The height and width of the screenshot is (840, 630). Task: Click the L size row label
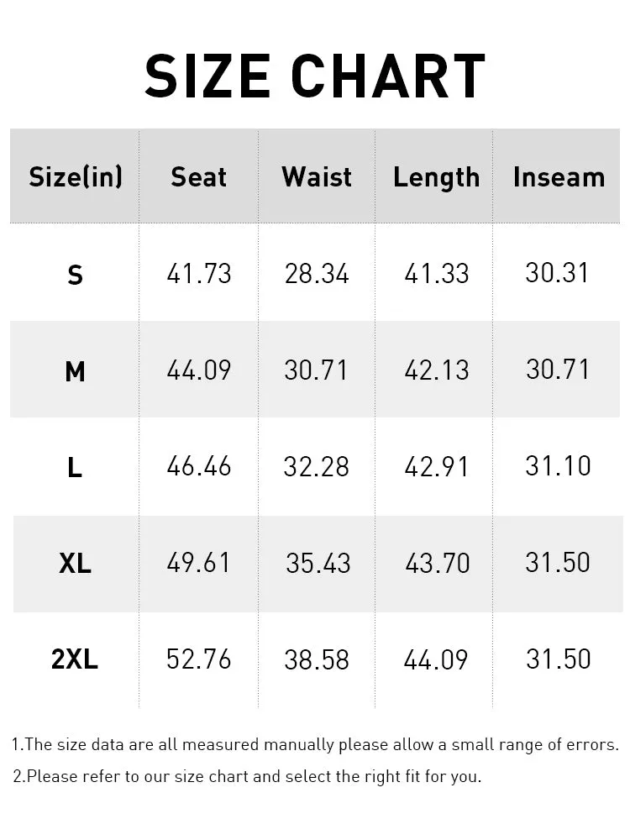[75, 468]
